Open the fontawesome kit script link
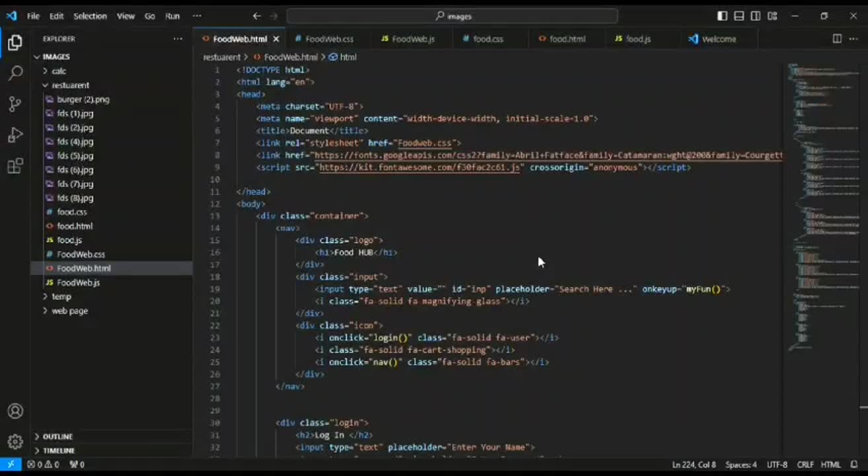The height and width of the screenshot is (476, 868). coord(420,168)
